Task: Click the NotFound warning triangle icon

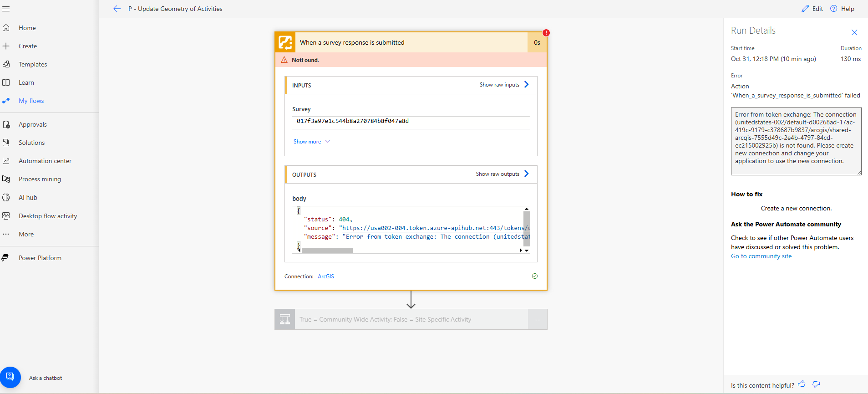Action: coord(284,60)
